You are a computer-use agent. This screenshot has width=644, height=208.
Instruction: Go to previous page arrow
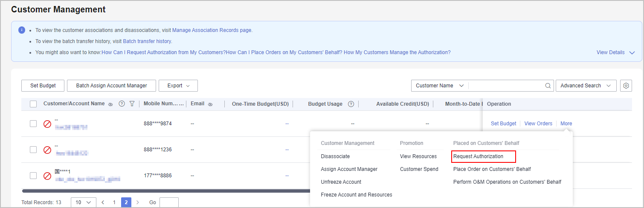pyautogui.click(x=103, y=202)
